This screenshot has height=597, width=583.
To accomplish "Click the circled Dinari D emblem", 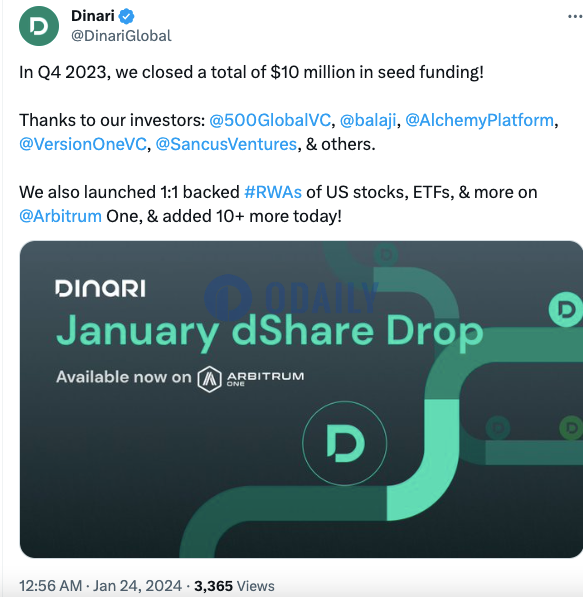I will [345, 443].
